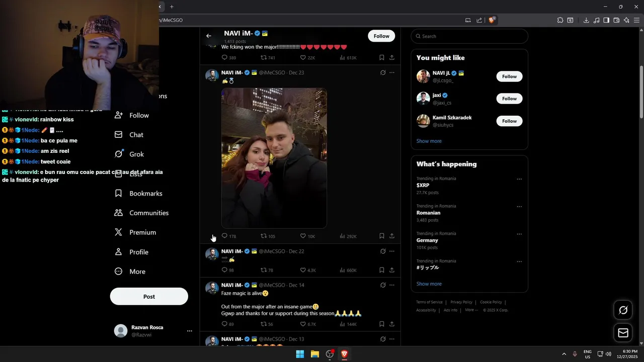Click the white Post button
Viewport: 644px width, 362px height.
point(149,297)
